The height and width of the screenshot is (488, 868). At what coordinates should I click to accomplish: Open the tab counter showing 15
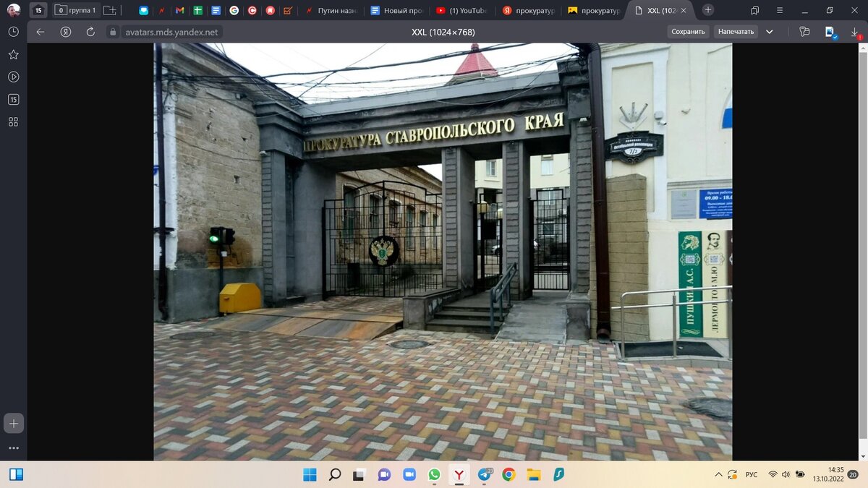click(38, 10)
